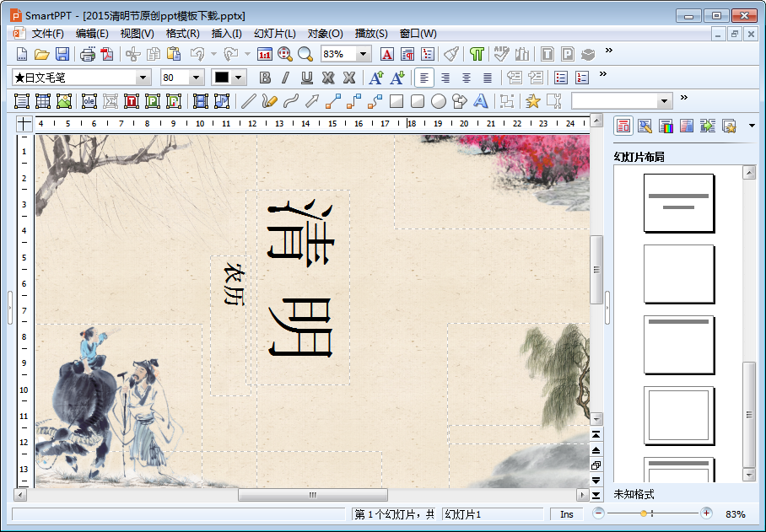
Task: Select the freehand pencil tool
Action: click(x=270, y=101)
